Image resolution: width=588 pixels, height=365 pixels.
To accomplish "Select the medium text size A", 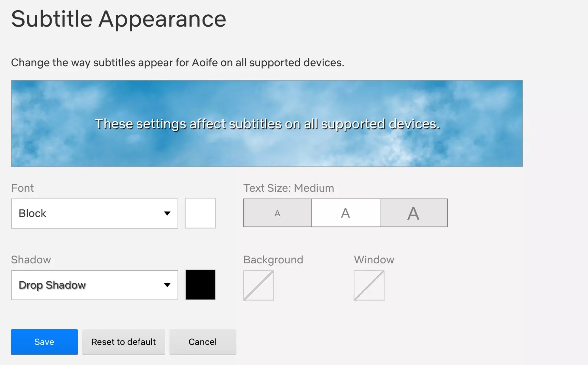I will pyautogui.click(x=346, y=213).
